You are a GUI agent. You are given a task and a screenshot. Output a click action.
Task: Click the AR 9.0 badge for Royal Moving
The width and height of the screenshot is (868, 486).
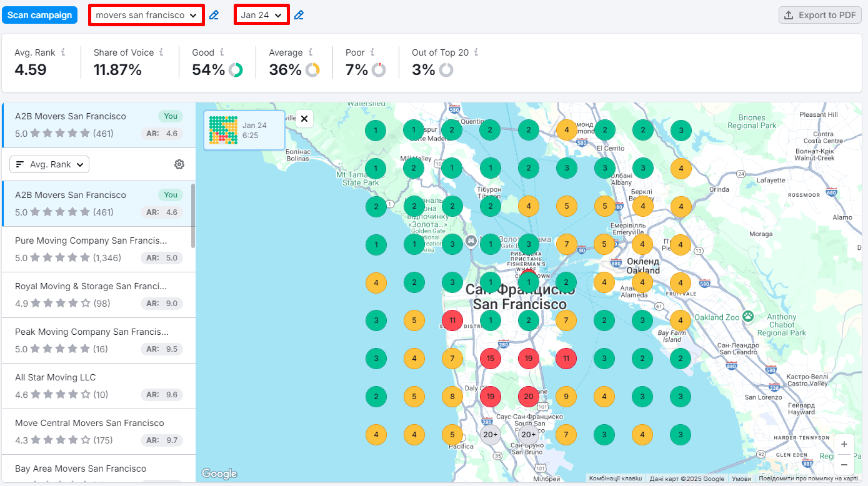162,304
